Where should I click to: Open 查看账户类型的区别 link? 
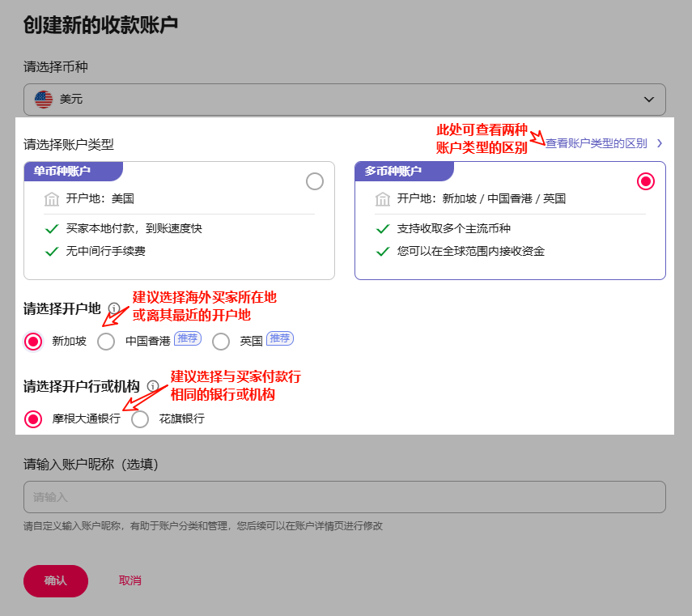(596, 143)
